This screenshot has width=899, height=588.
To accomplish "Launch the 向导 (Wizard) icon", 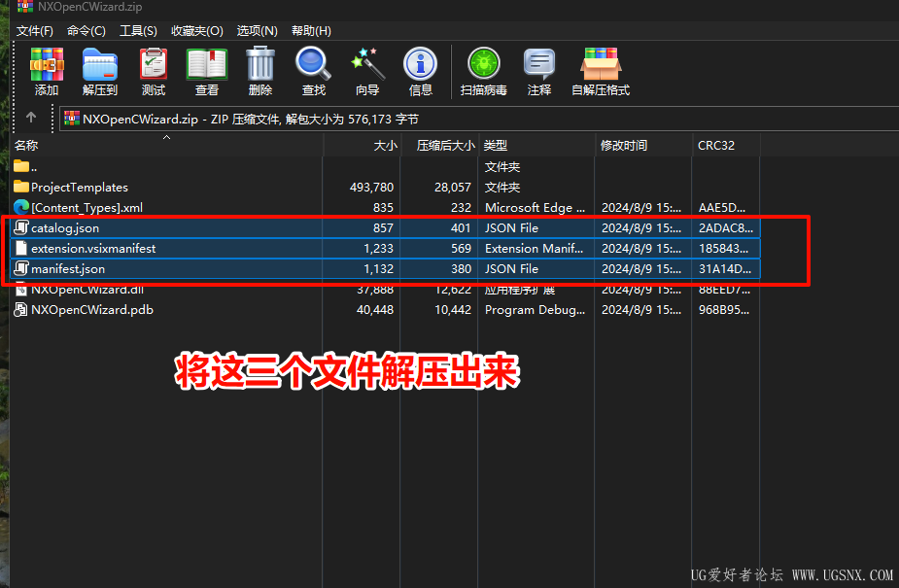I will 367,71.
